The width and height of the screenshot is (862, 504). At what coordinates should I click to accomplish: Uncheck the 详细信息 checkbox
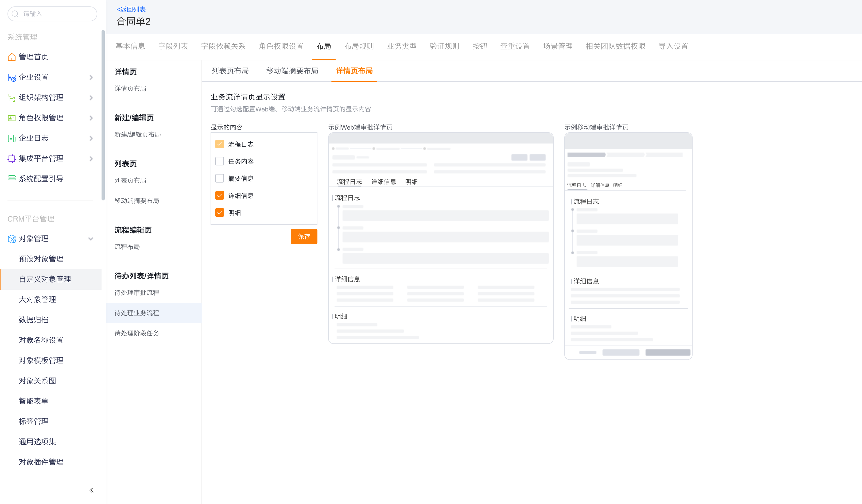[220, 195]
